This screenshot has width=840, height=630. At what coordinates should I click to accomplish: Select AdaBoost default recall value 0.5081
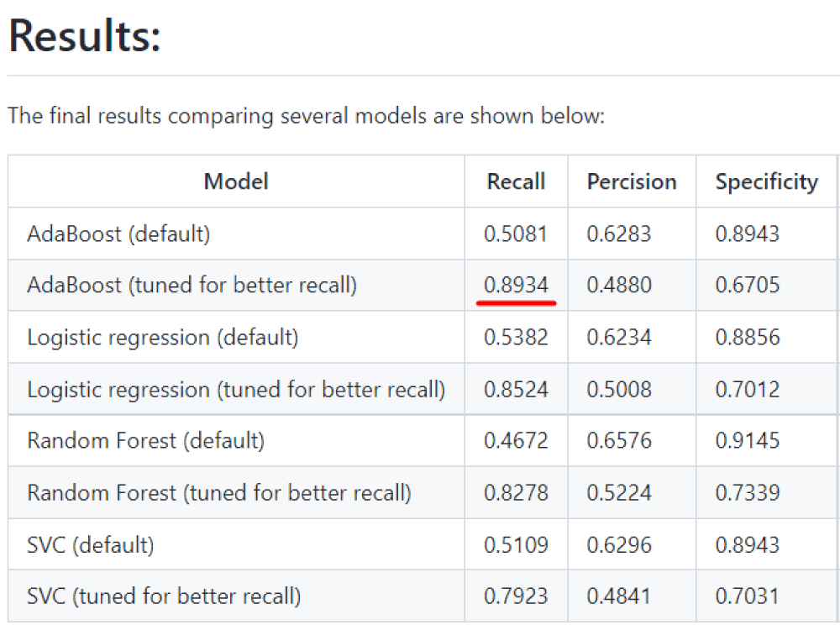[516, 234]
